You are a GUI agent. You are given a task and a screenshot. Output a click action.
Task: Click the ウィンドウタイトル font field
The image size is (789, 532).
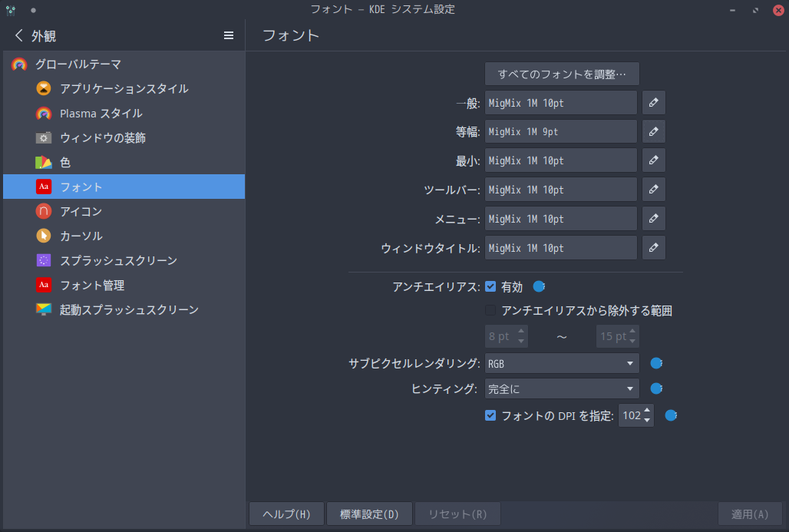(x=560, y=248)
